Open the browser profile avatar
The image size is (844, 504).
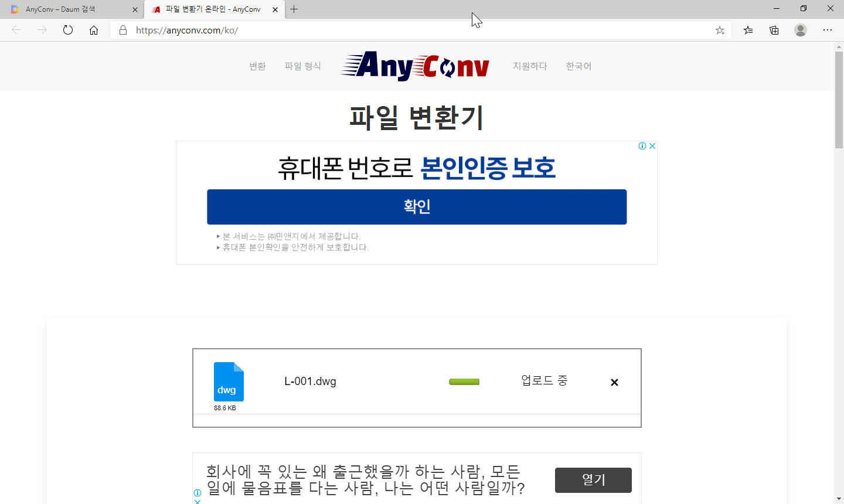pos(801,30)
